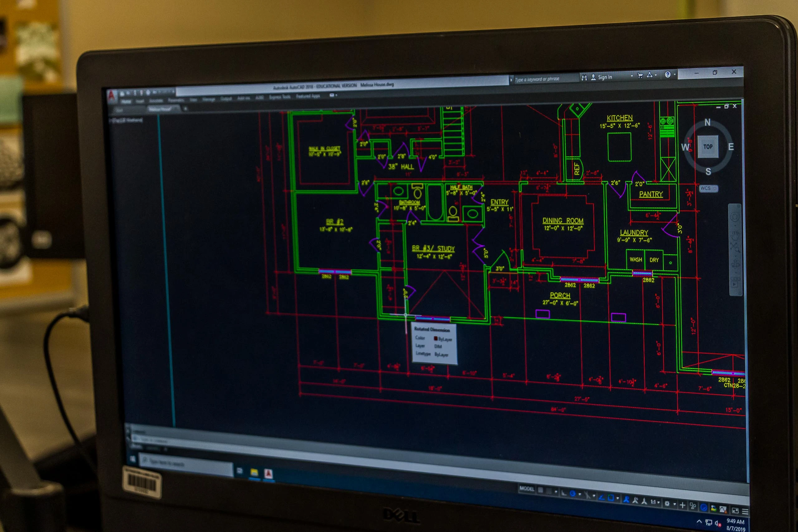Click the status bar Customization hamburger icon
This screenshot has width=798, height=532.
click(745, 511)
